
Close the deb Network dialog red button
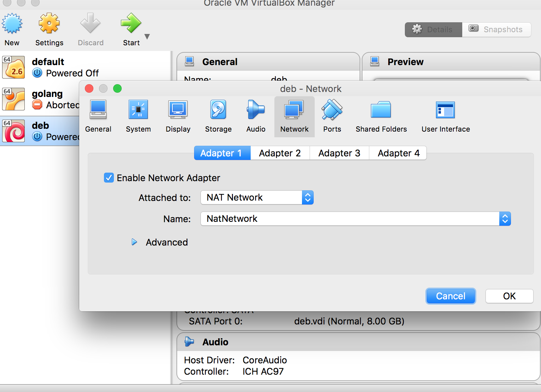click(89, 88)
